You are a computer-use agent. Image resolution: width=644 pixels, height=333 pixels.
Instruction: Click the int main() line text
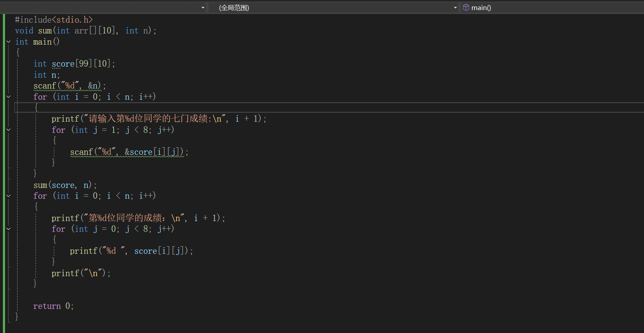(37, 42)
